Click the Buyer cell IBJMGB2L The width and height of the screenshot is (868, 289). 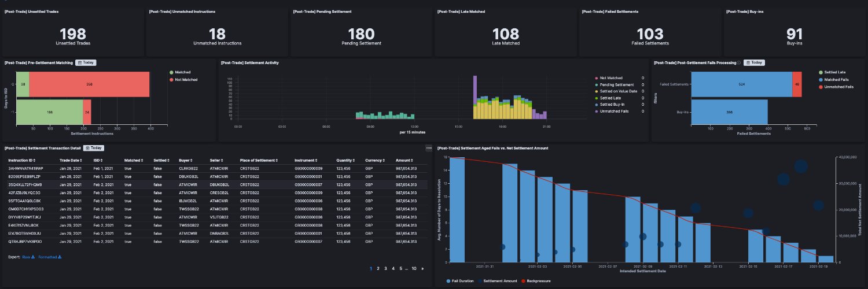(x=189, y=201)
